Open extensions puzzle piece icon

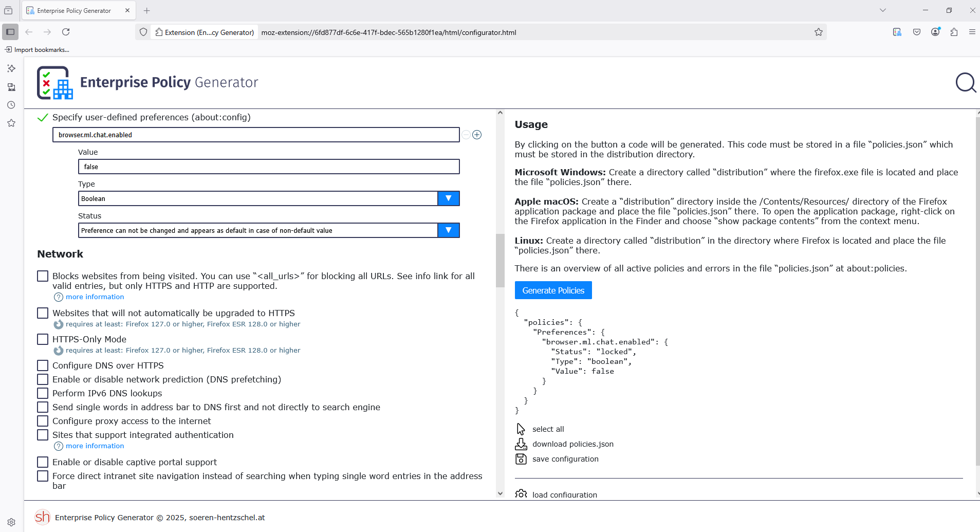[x=954, y=32]
